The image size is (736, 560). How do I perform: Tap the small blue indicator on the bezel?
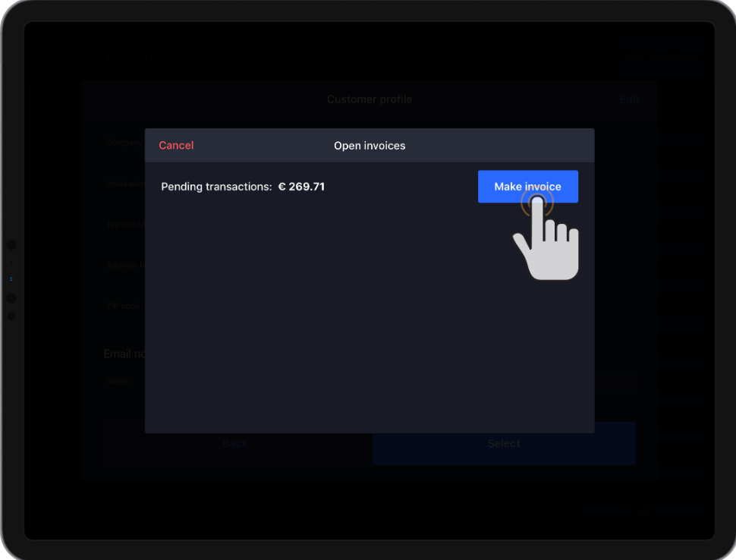pos(11,279)
